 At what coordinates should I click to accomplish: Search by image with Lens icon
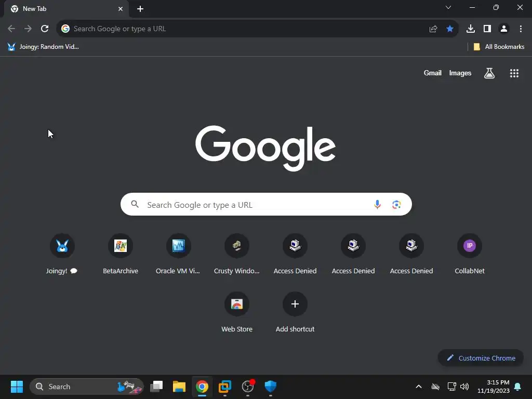point(396,205)
